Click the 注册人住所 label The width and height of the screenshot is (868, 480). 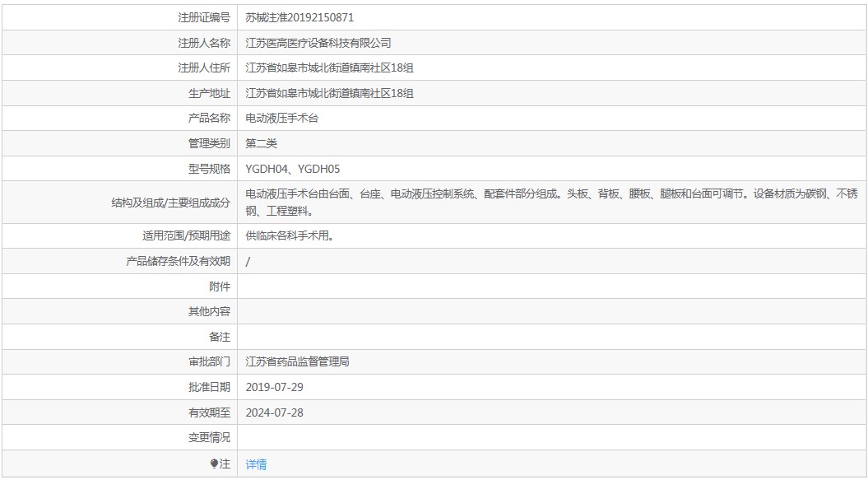204,68
